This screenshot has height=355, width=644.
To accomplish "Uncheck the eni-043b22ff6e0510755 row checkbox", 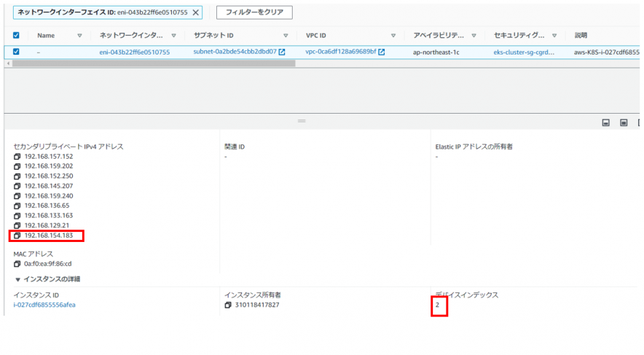I will [x=16, y=52].
